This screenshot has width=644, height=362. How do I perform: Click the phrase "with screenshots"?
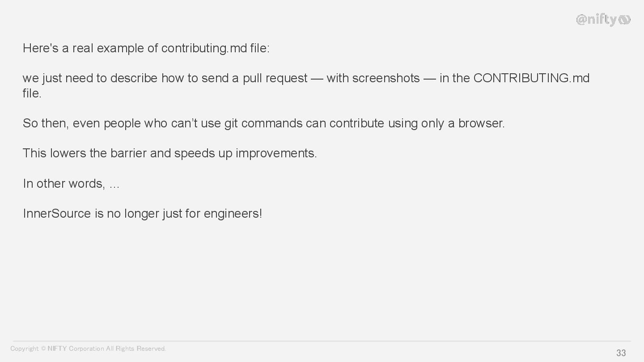373,78
